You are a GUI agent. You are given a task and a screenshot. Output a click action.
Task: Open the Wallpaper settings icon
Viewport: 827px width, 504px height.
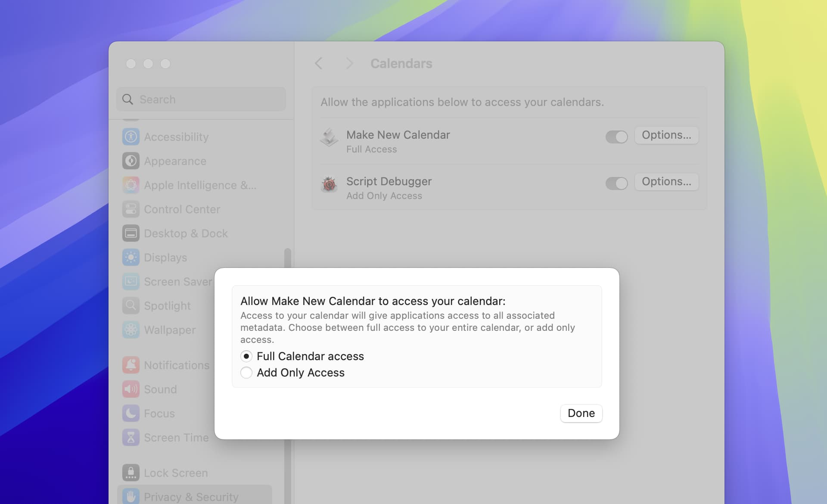(131, 330)
